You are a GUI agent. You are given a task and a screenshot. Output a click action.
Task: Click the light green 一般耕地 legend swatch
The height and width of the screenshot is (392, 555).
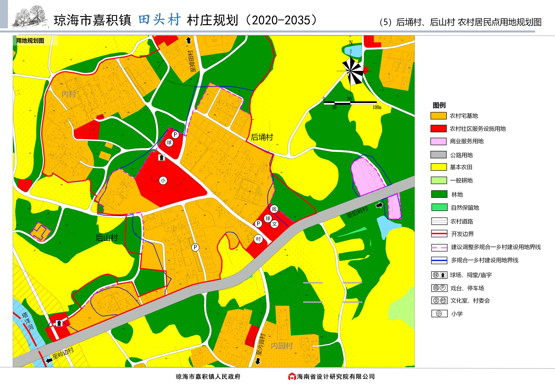coord(439,180)
